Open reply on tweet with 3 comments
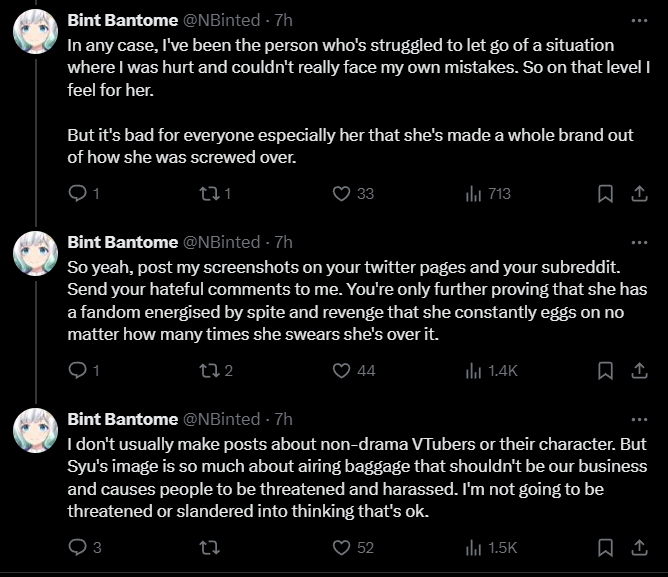668x577 pixels. [x=85, y=548]
